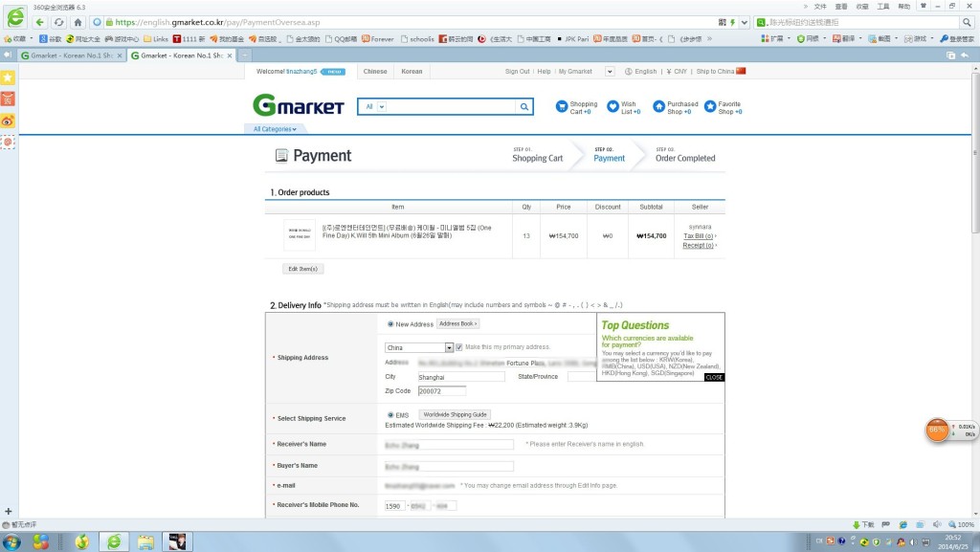
Task: Click the Zip Code input field
Action: (x=442, y=391)
